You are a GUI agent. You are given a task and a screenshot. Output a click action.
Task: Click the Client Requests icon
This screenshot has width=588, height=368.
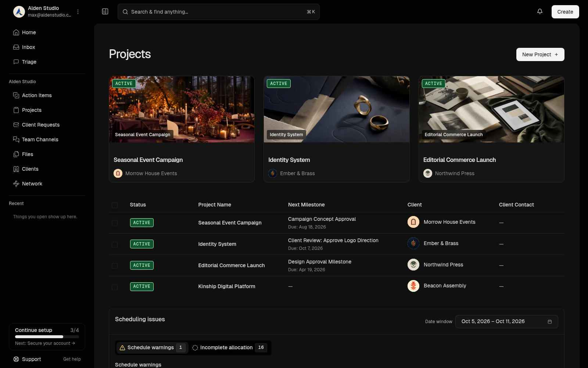(16, 125)
